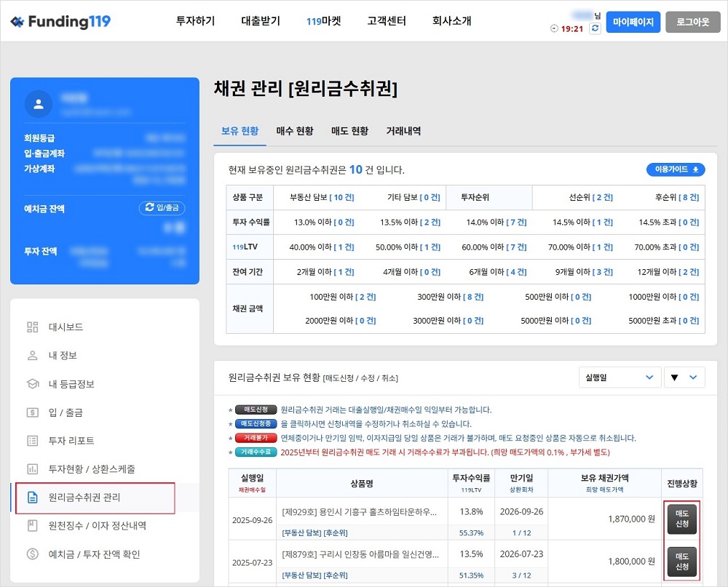Click the 투자 리포트 list icon
The height and width of the screenshot is (587, 728).
point(33,440)
